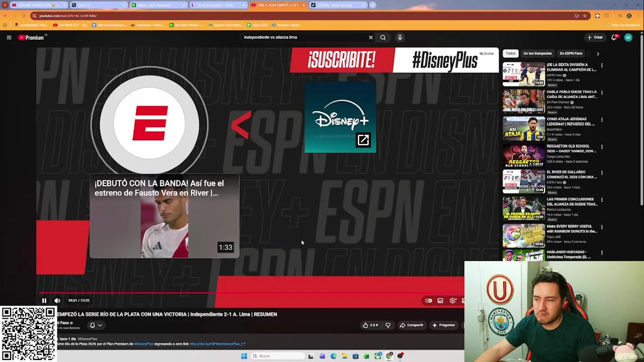Viewport: 644px width, 362px height.
Task: Share video via Compartir button
Action: coord(412,325)
